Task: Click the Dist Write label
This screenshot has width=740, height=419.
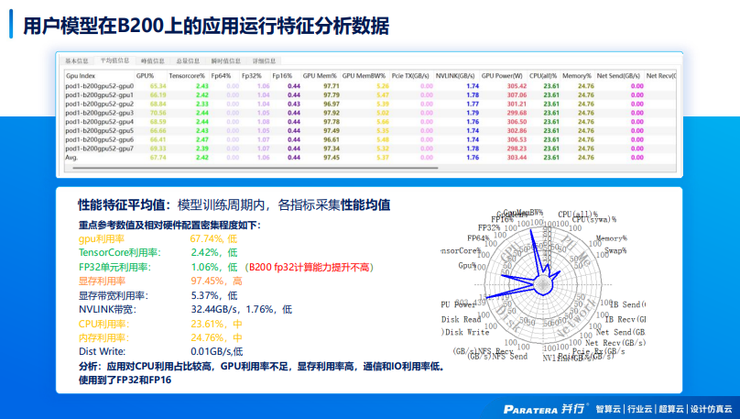Action: tap(102, 352)
